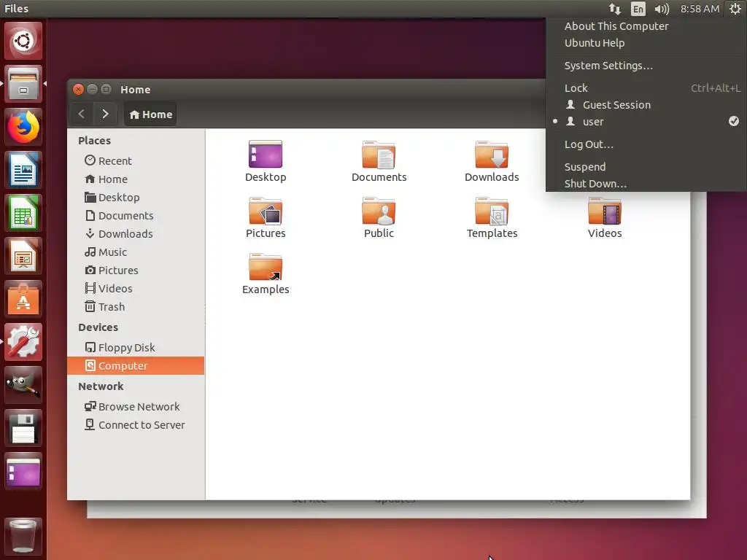Choose About This Computer menu item
This screenshot has height=560, width=747.
point(646,26)
